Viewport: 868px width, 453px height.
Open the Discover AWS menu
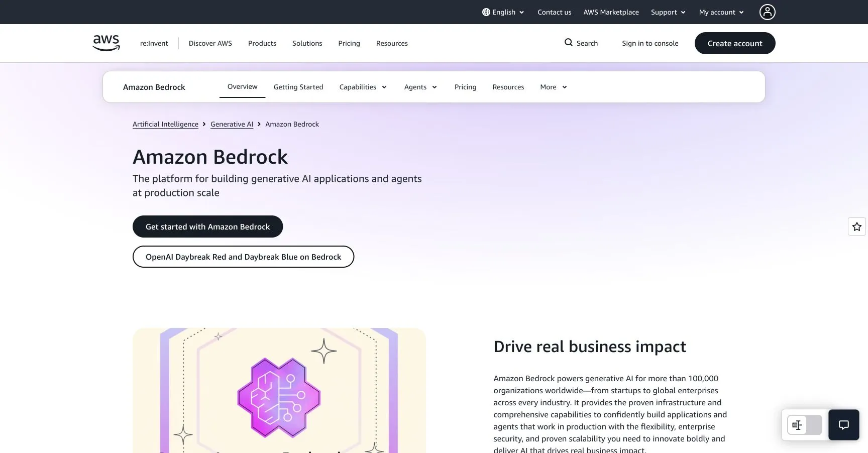point(210,43)
